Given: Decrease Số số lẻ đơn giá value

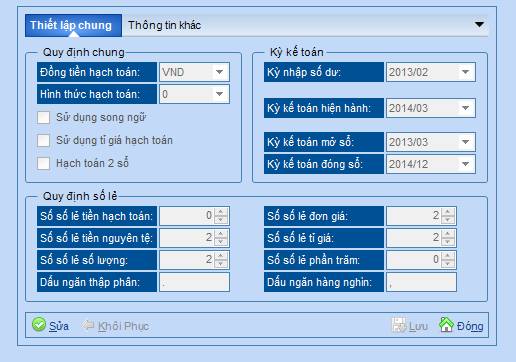Looking at the screenshot, I should 447,219.
